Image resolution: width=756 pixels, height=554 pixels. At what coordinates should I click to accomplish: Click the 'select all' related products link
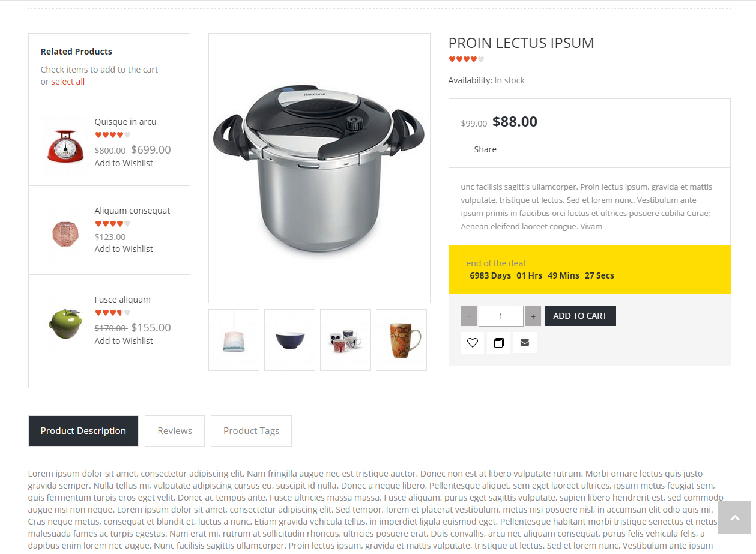[68, 82]
